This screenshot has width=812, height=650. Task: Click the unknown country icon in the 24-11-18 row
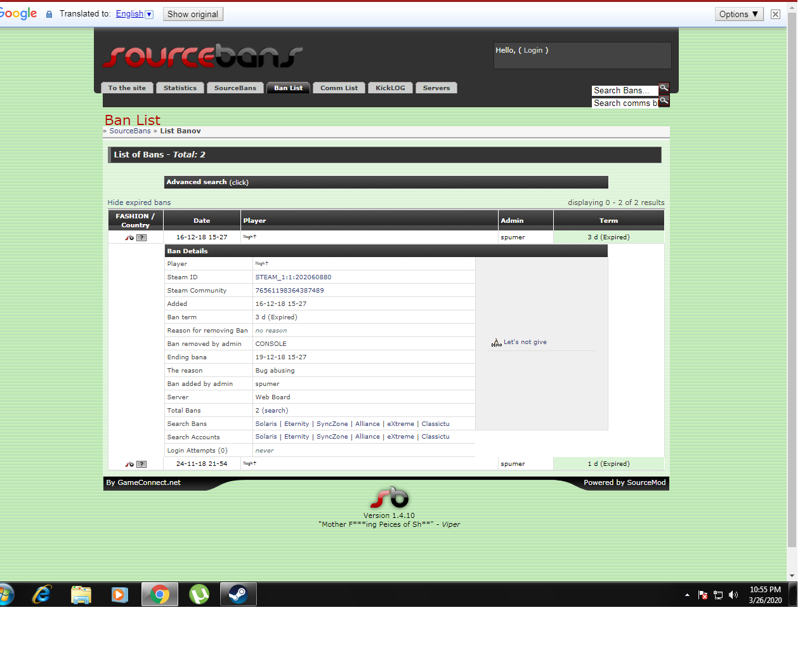(141, 464)
